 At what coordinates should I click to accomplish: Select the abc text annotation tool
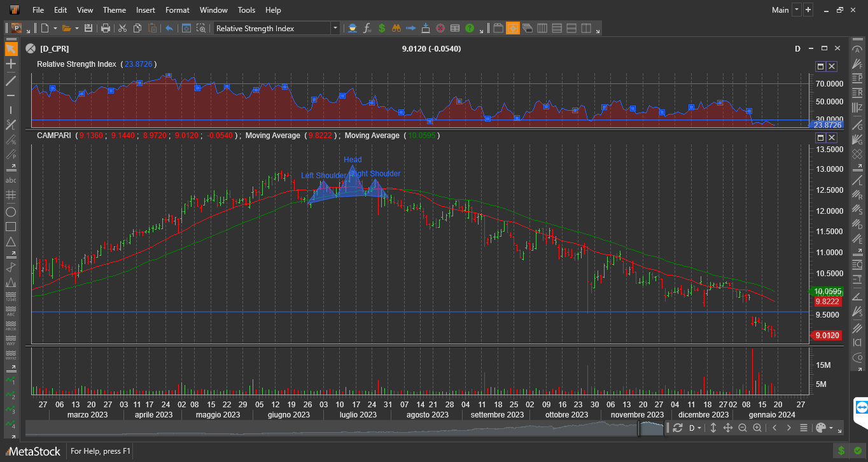point(10,179)
